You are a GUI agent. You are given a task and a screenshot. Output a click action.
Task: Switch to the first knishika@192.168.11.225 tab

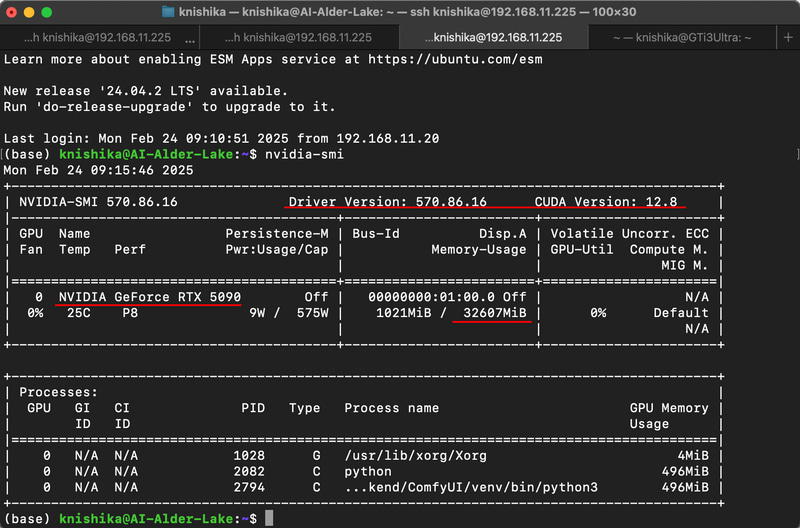(x=97, y=37)
